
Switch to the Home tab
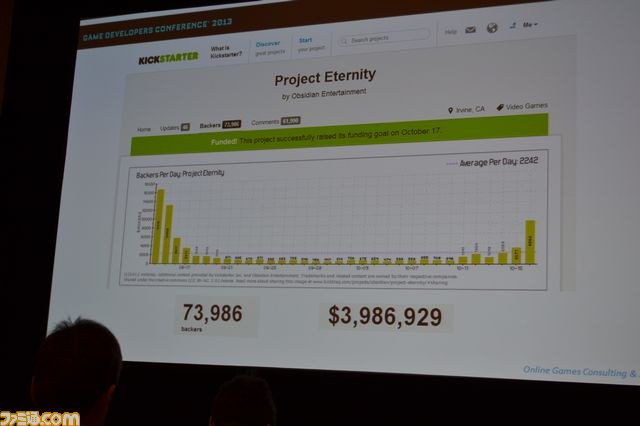(x=144, y=129)
